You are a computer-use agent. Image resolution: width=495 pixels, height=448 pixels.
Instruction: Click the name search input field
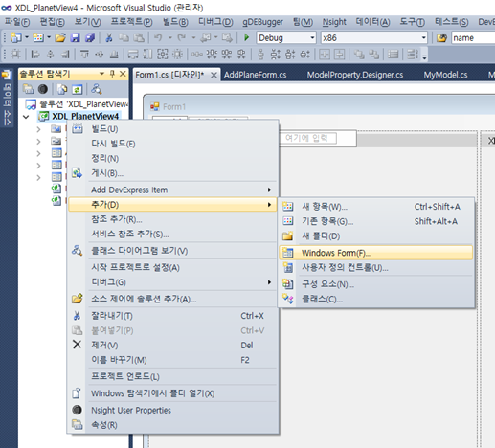[473, 37]
